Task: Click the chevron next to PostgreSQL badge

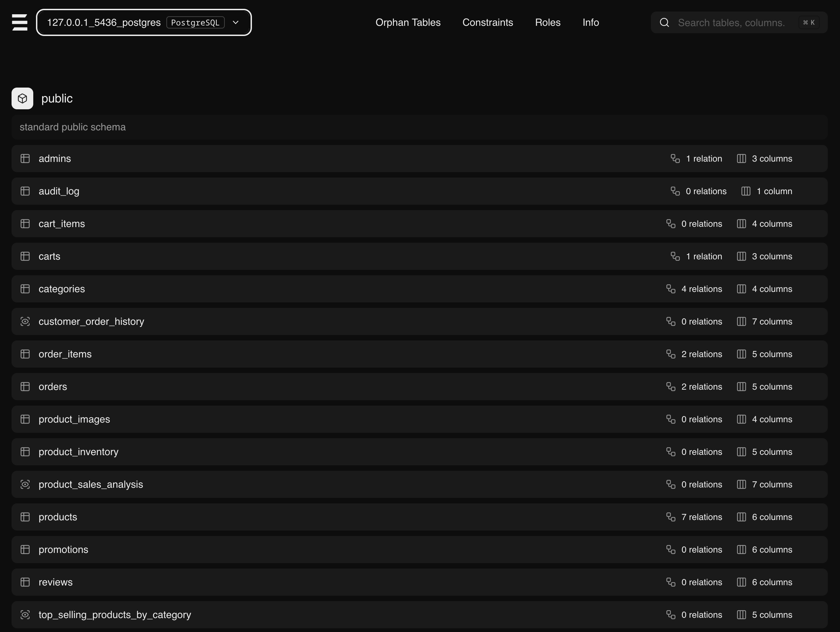Action: (235, 22)
